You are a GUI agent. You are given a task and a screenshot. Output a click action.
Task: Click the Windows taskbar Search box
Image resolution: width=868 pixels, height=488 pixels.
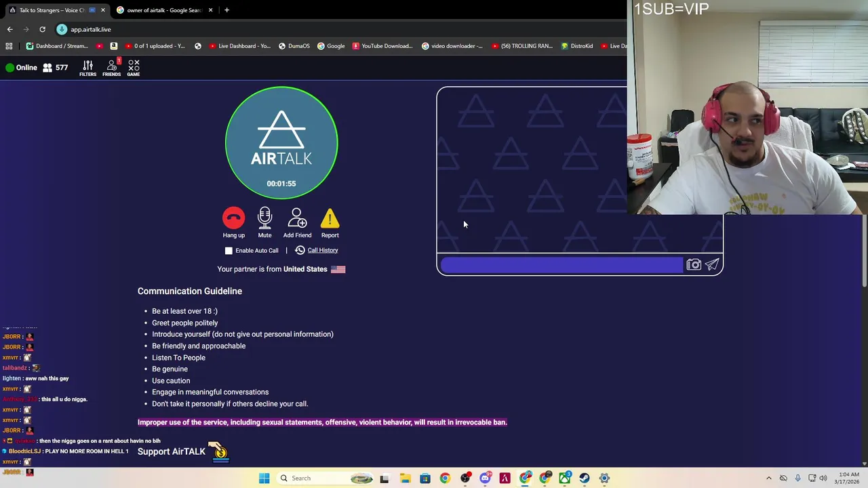325,479
